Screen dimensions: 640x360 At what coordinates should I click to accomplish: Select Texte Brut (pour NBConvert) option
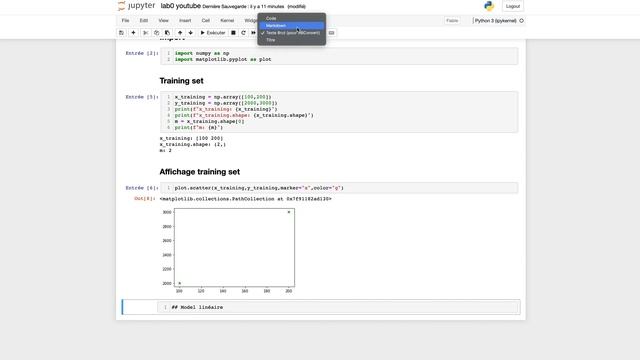tap(291, 33)
